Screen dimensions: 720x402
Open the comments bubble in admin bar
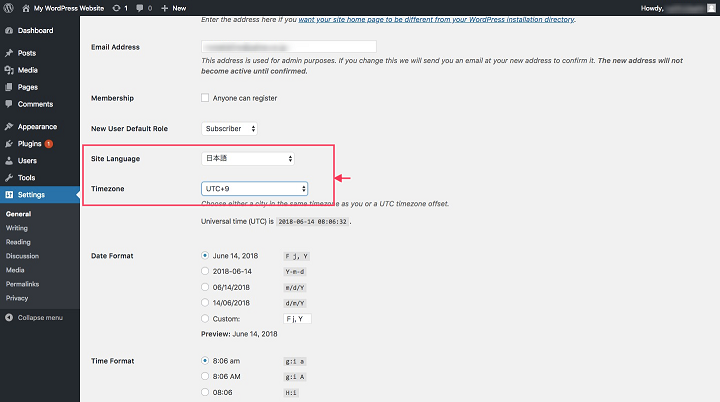[140, 8]
